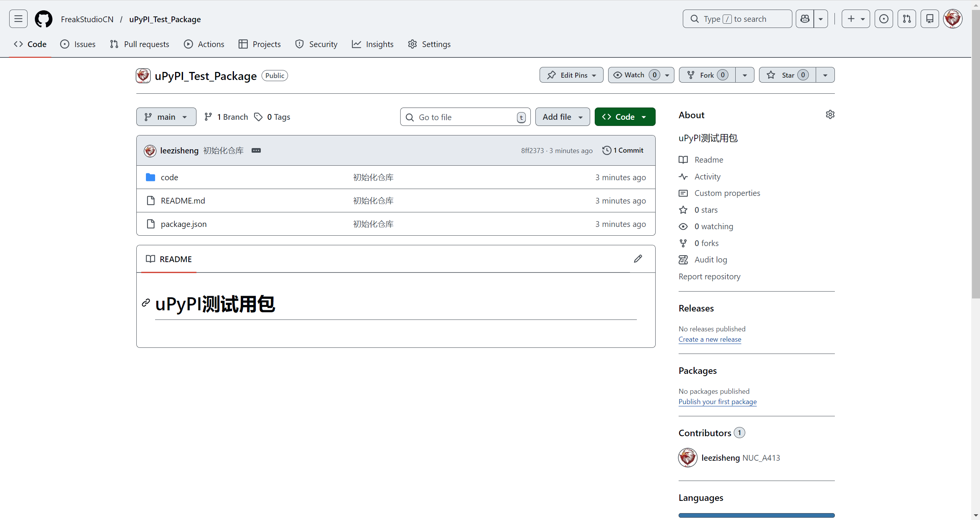980x520 pixels.
Task: Star this repository
Action: tap(787, 75)
